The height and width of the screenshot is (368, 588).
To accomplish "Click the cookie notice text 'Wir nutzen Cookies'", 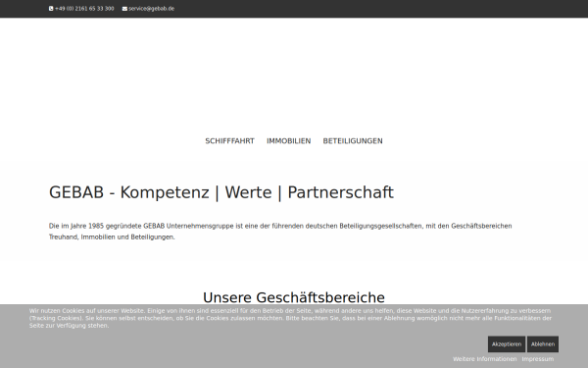I will pos(291,318).
